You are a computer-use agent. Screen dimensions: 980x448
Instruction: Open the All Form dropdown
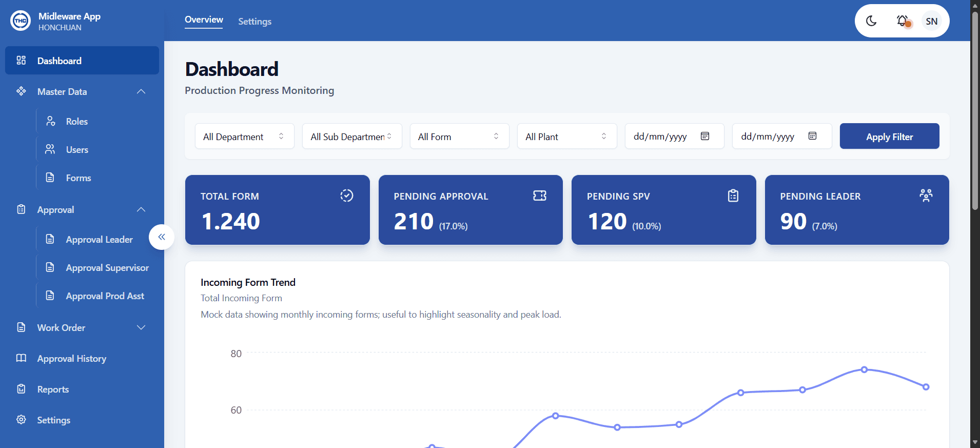point(460,136)
